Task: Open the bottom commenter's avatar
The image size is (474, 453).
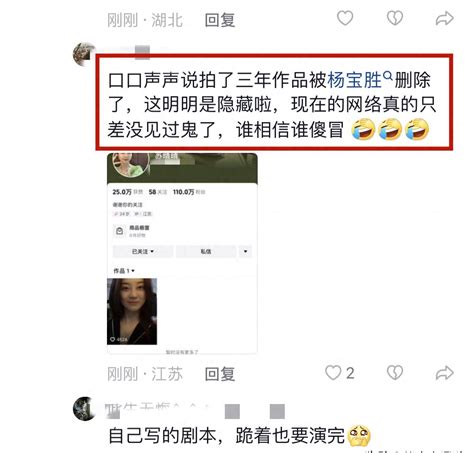Action: tap(84, 408)
